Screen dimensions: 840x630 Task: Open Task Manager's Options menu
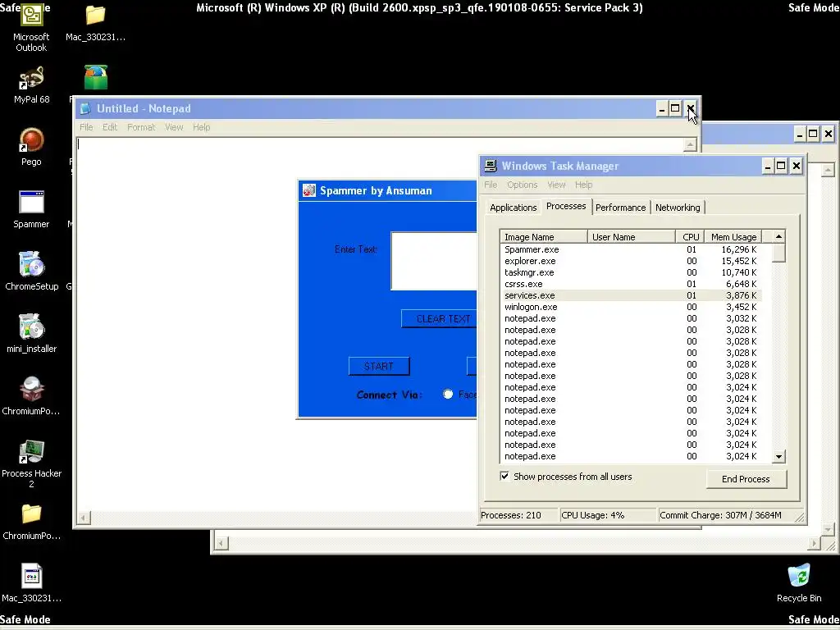tap(523, 185)
